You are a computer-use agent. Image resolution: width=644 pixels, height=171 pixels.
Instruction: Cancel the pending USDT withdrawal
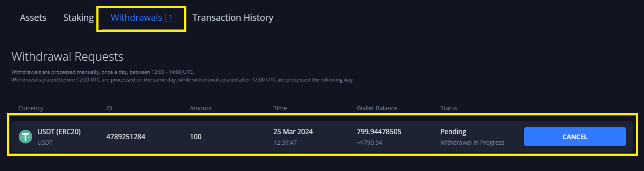pos(574,137)
